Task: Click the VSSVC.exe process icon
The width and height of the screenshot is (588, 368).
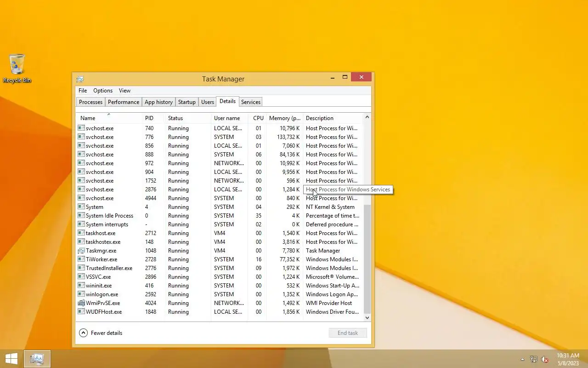Action: (x=81, y=277)
